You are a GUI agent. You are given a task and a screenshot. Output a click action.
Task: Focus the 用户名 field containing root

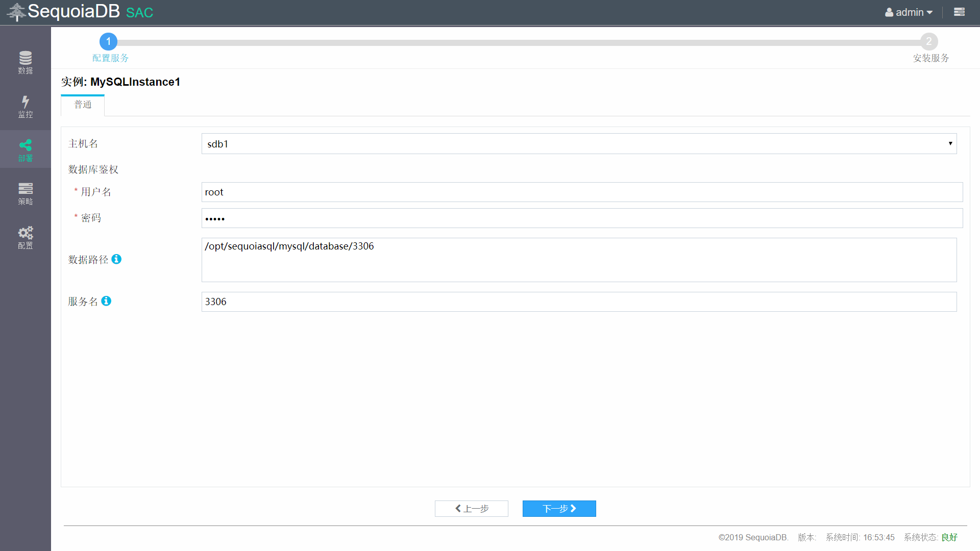pyautogui.click(x=582, y=192)
